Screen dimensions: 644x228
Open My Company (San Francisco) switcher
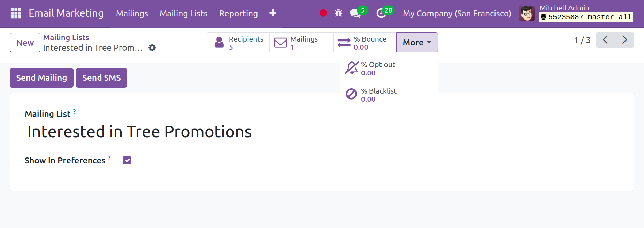(457, 14)
